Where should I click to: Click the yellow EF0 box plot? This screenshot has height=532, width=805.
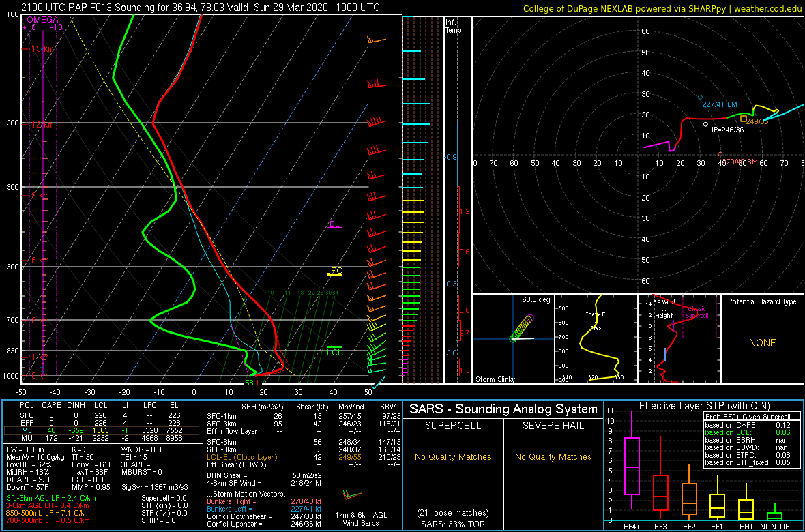click(x=746, y=508)
